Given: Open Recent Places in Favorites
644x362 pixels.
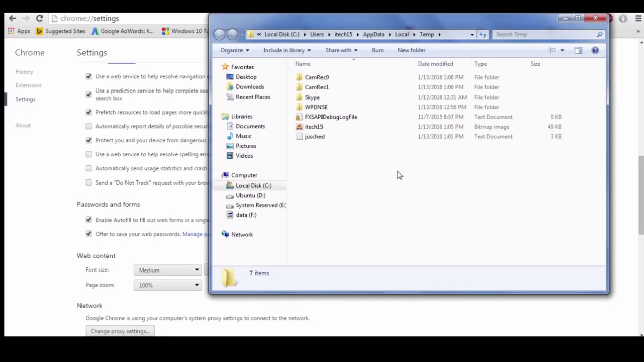Looking at the screenshot, I should 253,97.
